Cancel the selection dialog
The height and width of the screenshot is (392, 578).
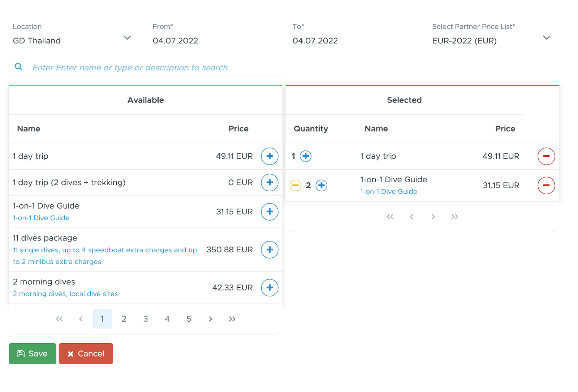[86, 354]
